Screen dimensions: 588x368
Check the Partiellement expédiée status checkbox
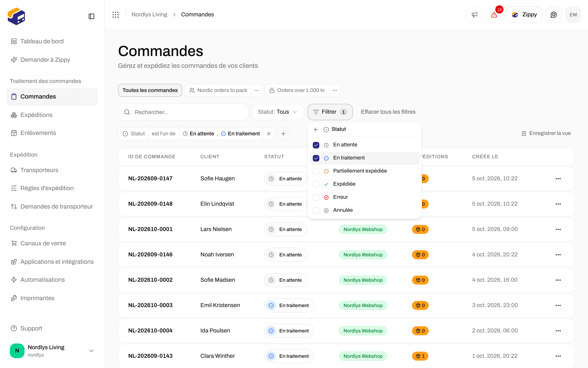coord(316,171)
